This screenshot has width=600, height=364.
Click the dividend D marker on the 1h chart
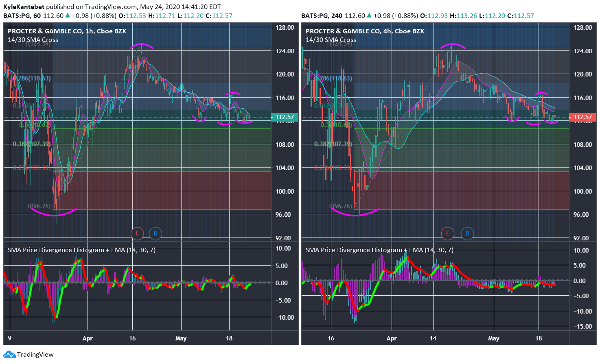click(x=155, y=233)
